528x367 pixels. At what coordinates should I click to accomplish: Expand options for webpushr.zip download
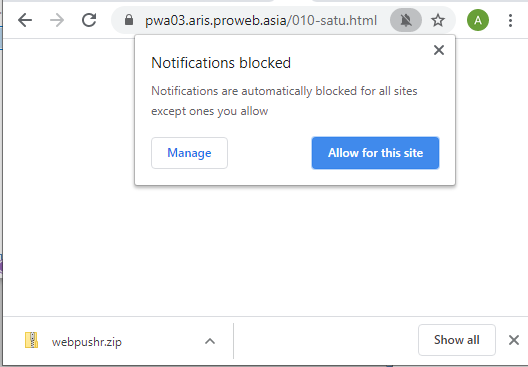coord(210,341)
